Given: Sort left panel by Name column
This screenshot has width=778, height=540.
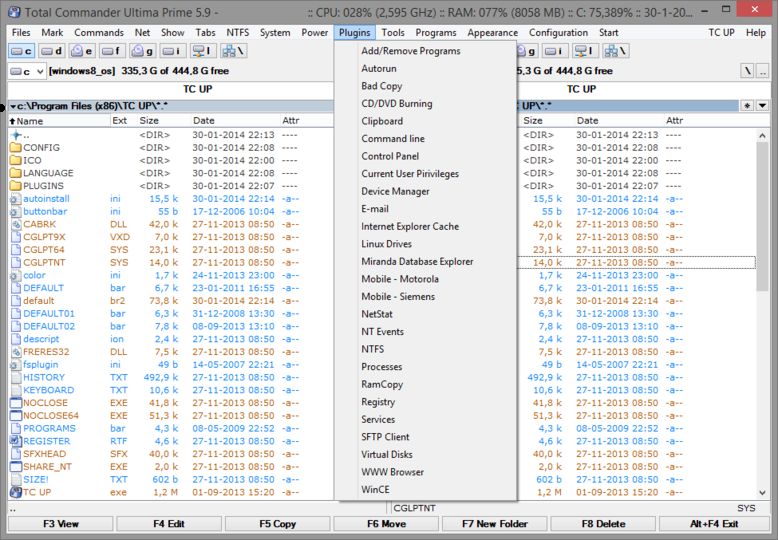Looking at the screenshot, I should pyautogui.click(x=60, y=121).
